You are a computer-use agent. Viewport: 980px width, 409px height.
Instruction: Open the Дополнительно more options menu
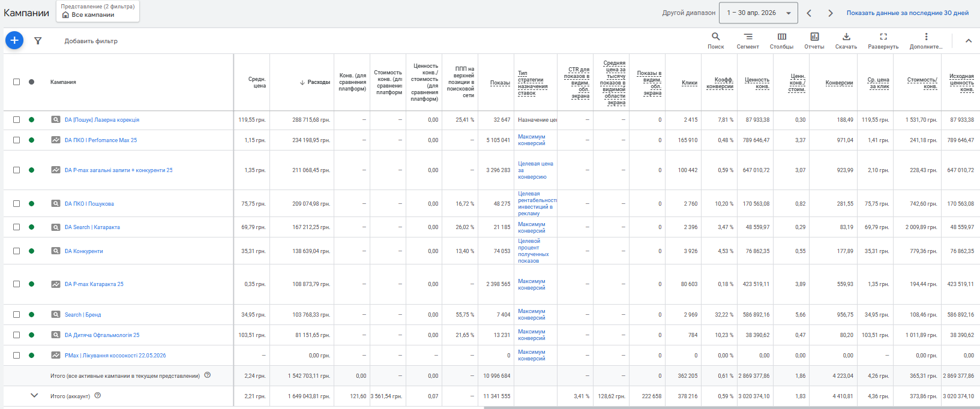(x=926, y=41)
